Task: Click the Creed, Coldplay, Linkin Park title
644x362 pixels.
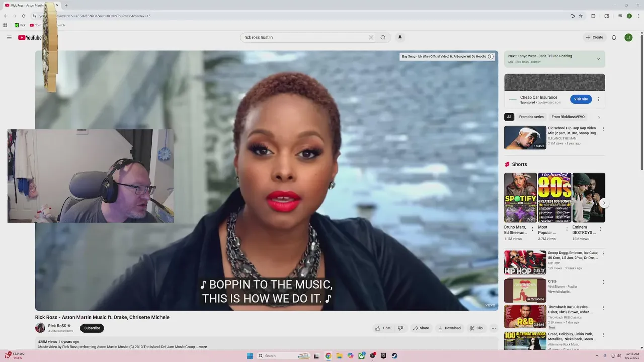Action: click(x=570, y=337)
